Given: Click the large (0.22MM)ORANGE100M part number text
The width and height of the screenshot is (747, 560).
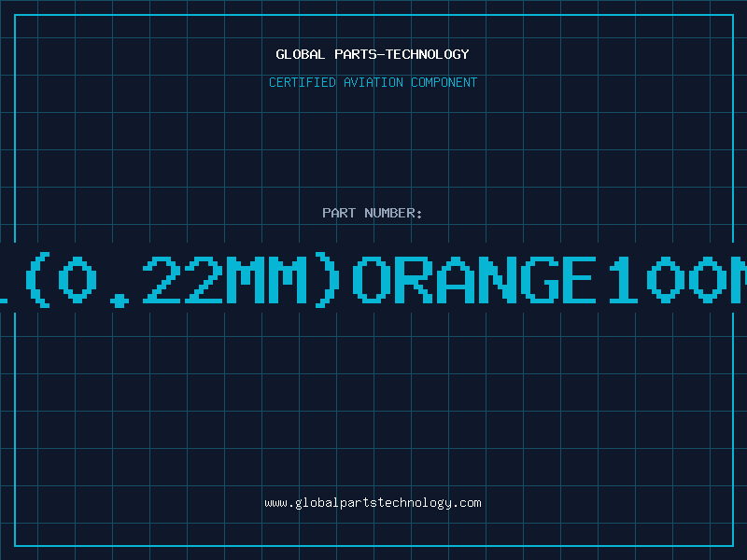Looking at the screenshot, I should [x=373, y=280].
